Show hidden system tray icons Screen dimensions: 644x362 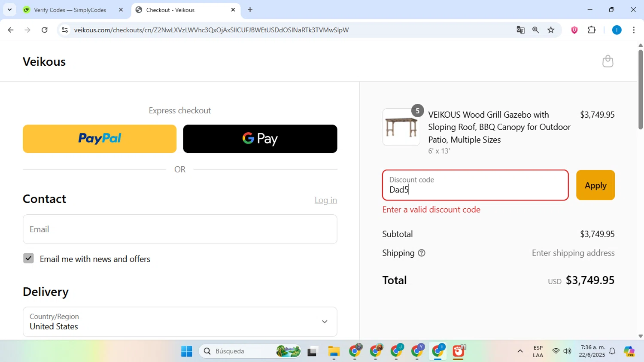520,351
